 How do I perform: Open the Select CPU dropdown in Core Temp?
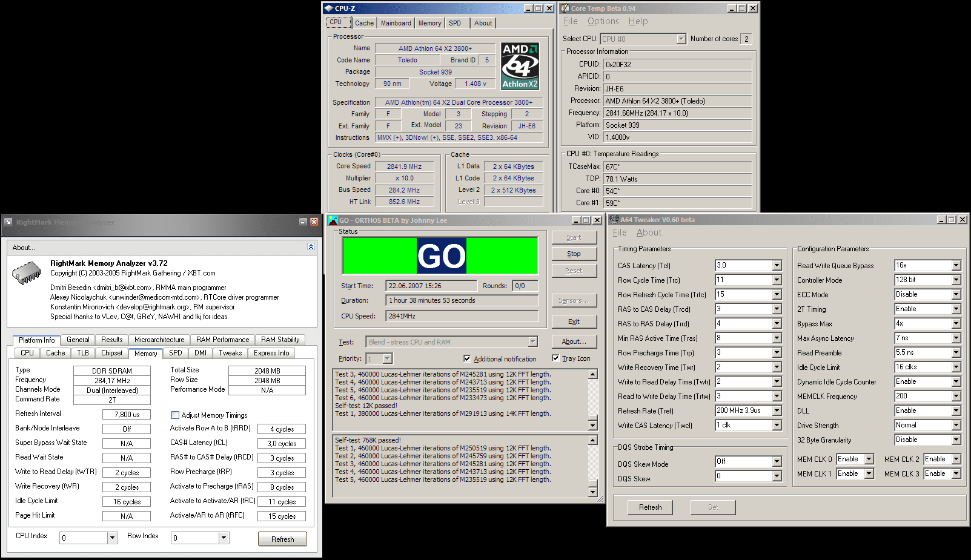(x=681, y=39)
